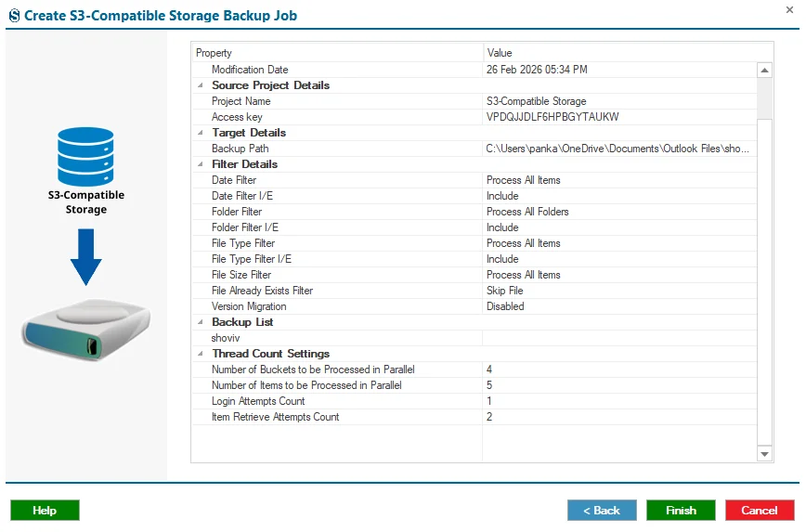Click the Help button
806x532 pixels.
45,511
